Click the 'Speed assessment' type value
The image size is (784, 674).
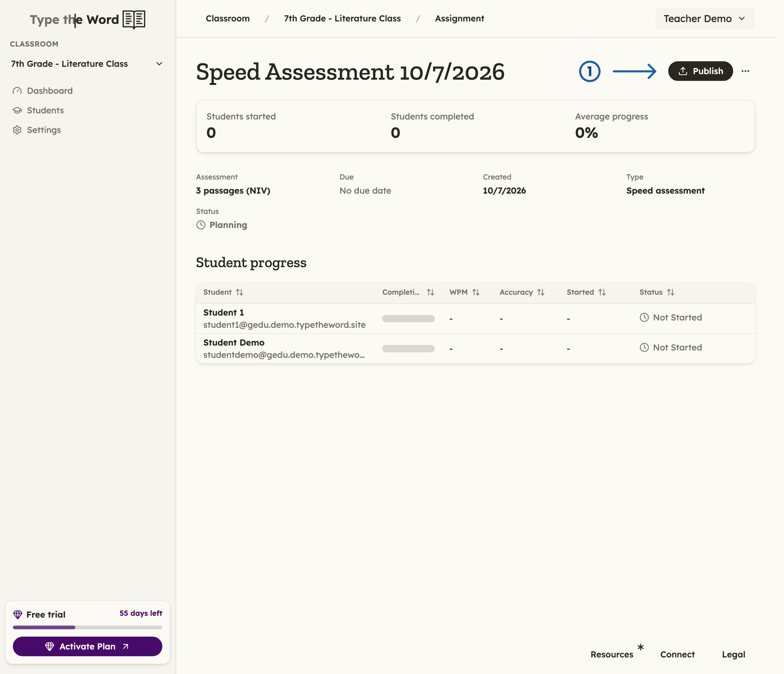pyautogui.click(x=665, y=191)
